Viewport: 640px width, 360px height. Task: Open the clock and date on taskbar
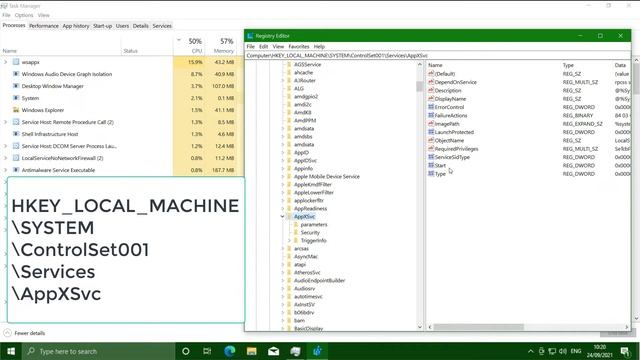click(x=599, y=351)
